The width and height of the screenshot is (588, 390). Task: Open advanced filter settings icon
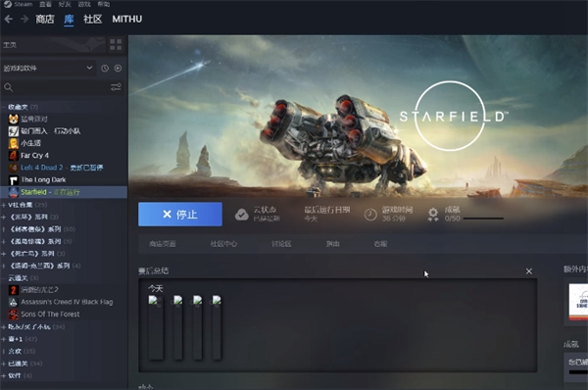(116, 87)
